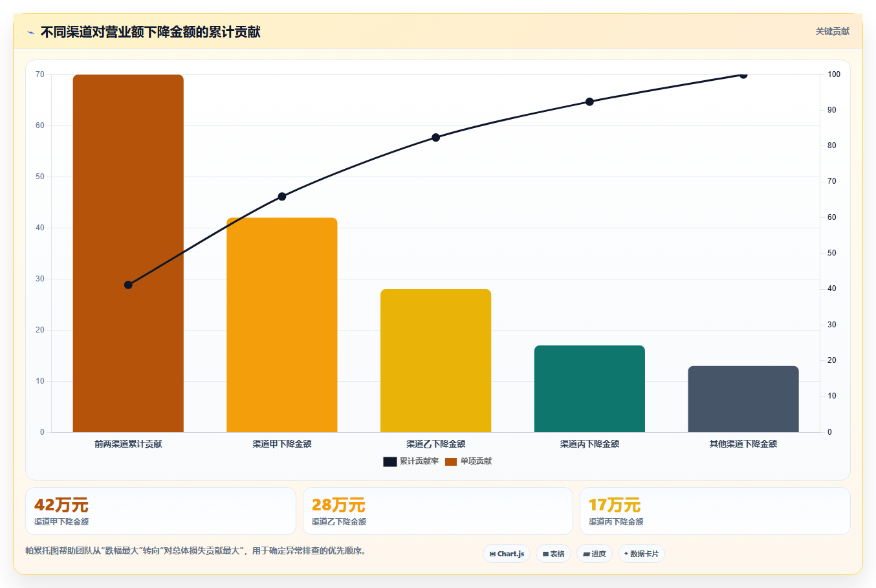This screenshot has height=588, width=876.
Task: Click the axis label 渠道甲下降金额
Action: (282, 444)
